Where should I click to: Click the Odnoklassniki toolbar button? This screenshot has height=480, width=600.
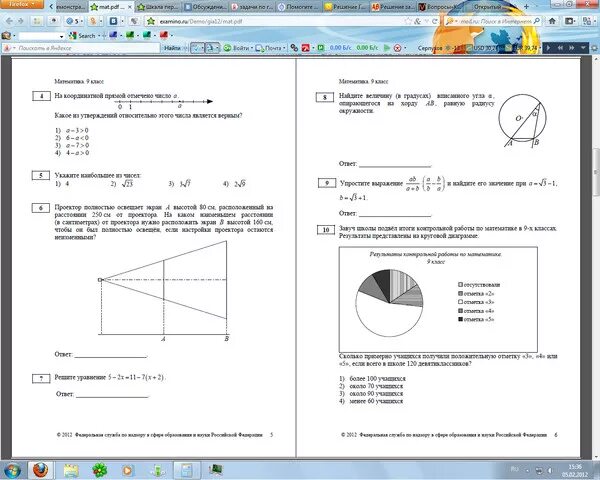tap(93, 21)
